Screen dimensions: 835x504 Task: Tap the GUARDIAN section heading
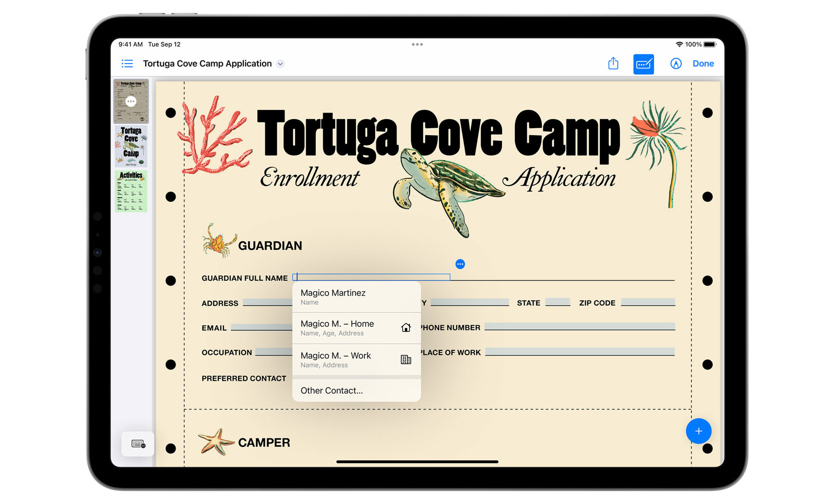click(x=270, y=246)
